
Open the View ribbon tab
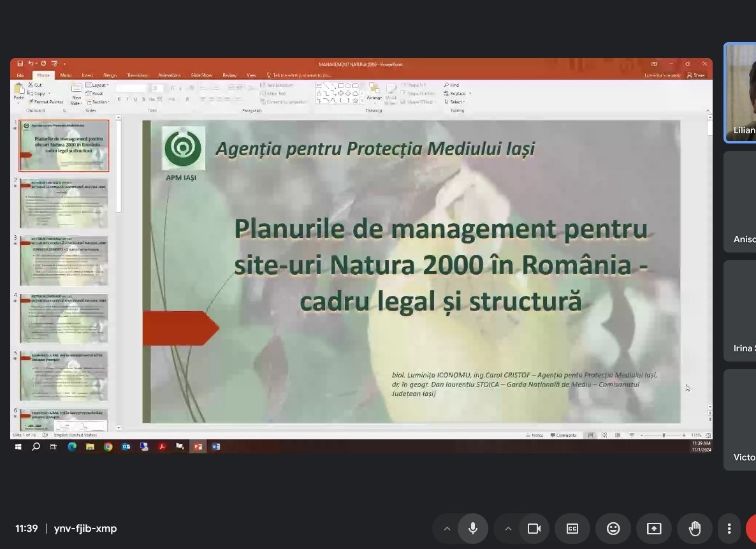252,75
